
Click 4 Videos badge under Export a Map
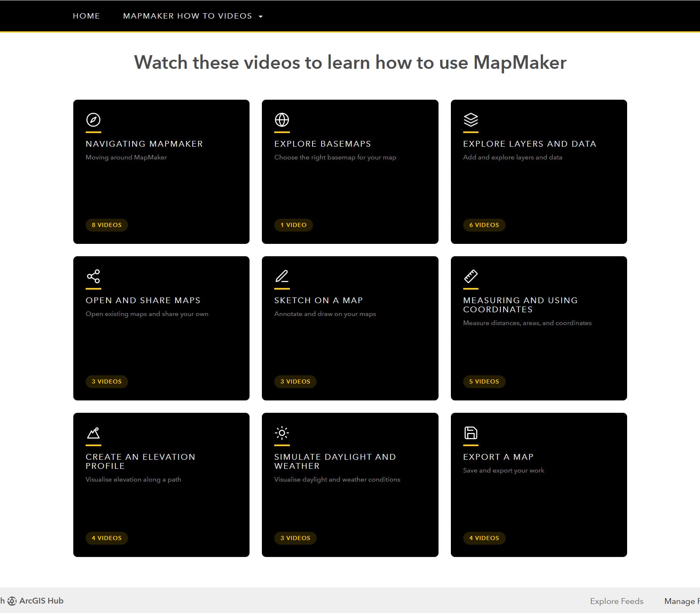[x=484, y=538]
